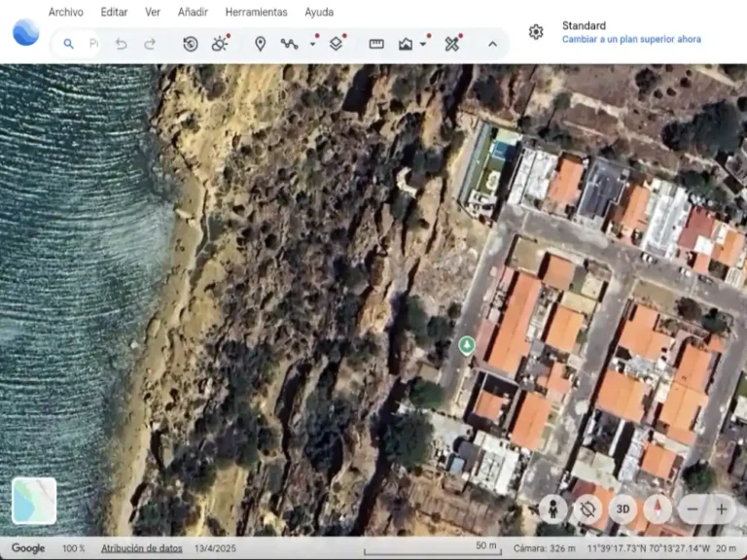The width and height of the screenshot is (747, 560).
Task: Open the map style thumbnail
Action: (34, 501)
